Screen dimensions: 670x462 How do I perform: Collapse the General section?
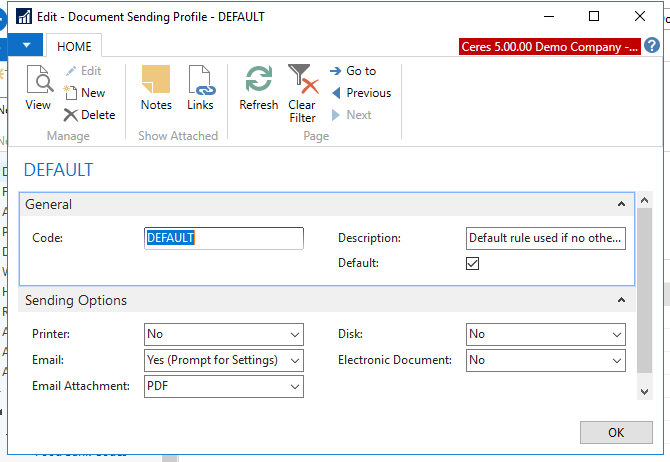click(620, 204)
